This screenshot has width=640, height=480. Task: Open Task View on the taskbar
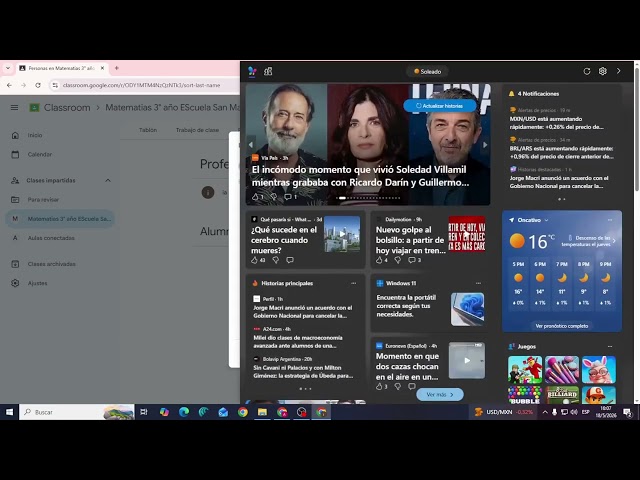pos(144,412)
